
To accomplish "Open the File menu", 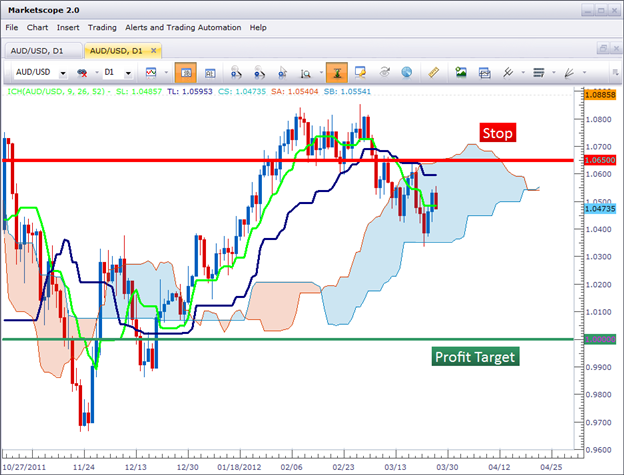I will pos(12,27).
